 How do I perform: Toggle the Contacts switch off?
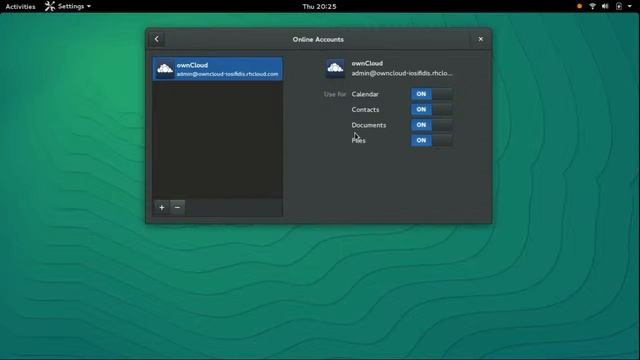tap(431, 109)
